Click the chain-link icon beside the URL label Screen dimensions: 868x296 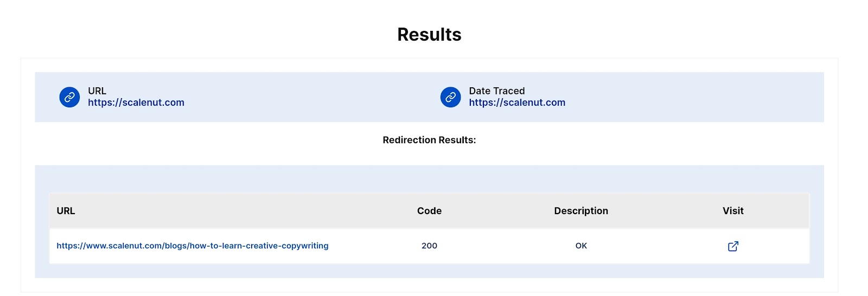pyautogui.click(x=69, y=98)
